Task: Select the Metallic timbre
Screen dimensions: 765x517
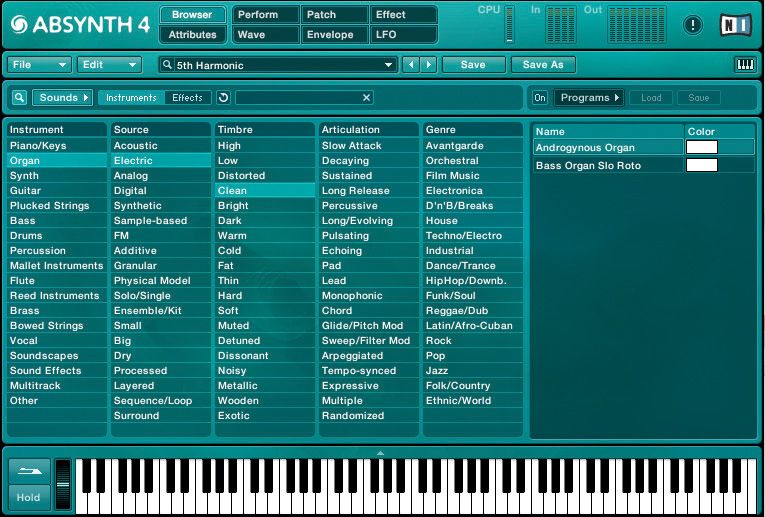Action: tap(264, 386)
